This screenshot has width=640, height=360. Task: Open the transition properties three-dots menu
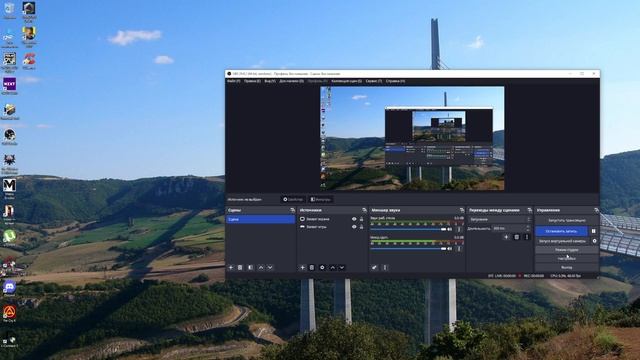527,237
